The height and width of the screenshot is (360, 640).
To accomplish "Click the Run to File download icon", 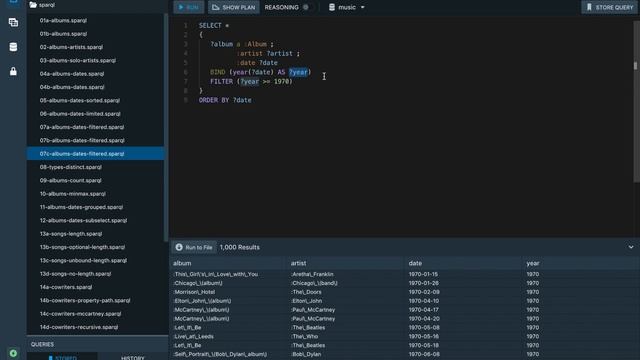I will point(179,247).
